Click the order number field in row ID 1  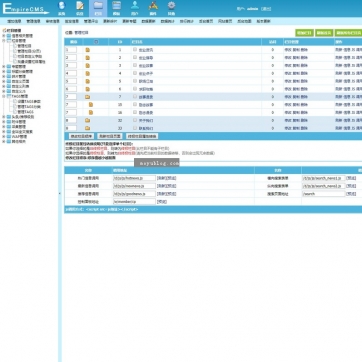point(71,50)
